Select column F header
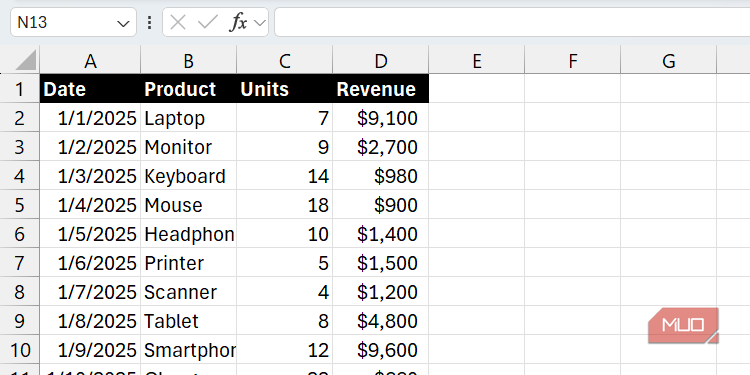 [573, 60]
